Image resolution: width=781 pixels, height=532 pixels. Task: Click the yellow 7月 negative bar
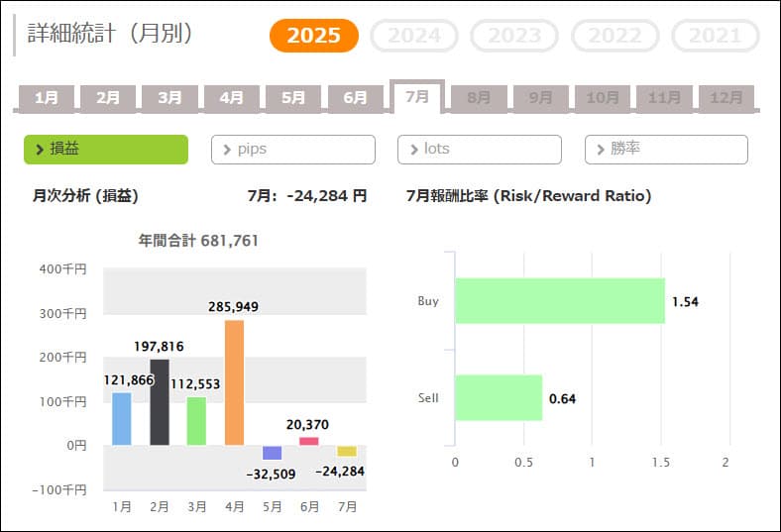[347, 451]
